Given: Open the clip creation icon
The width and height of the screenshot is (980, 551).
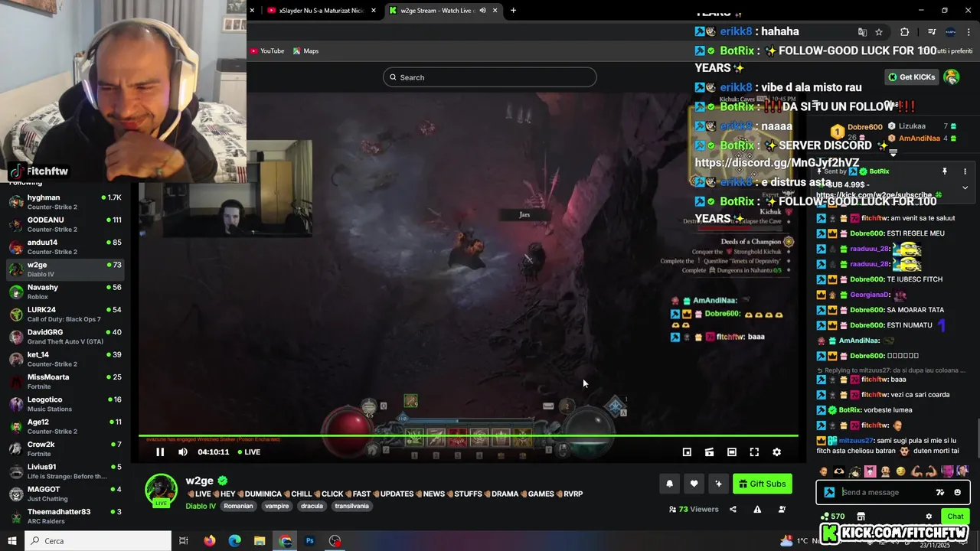Looking at the screenshot, I should coord(709,452).
